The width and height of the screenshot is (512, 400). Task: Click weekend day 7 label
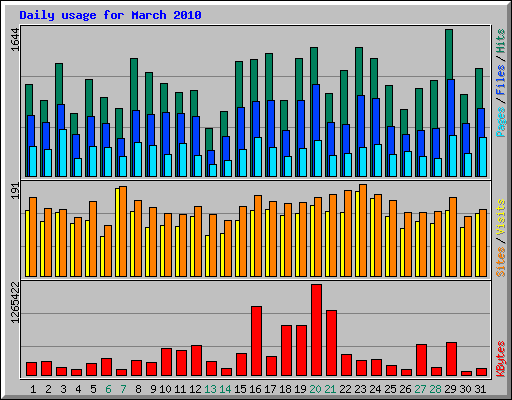[123, 389]
